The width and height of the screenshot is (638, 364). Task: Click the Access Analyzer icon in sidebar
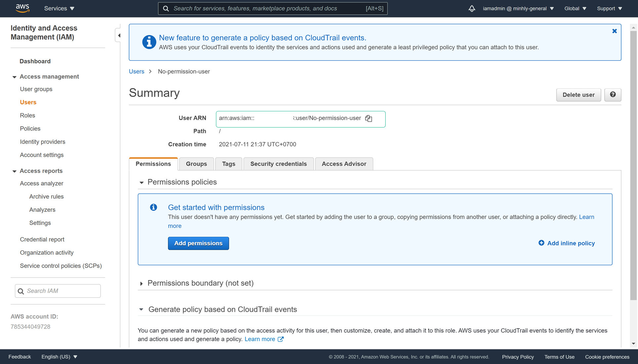(x=41, y=183)
